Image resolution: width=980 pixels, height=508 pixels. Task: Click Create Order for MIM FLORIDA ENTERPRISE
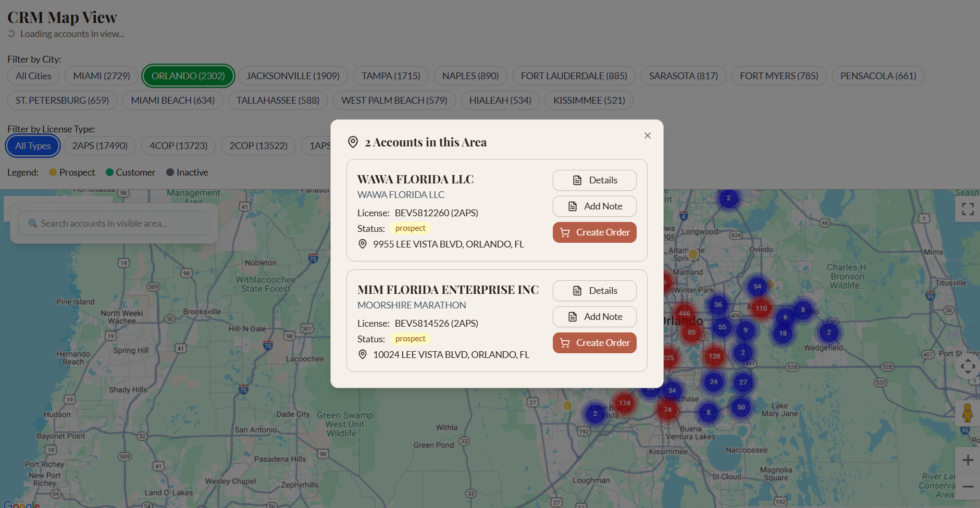(594, 342)
